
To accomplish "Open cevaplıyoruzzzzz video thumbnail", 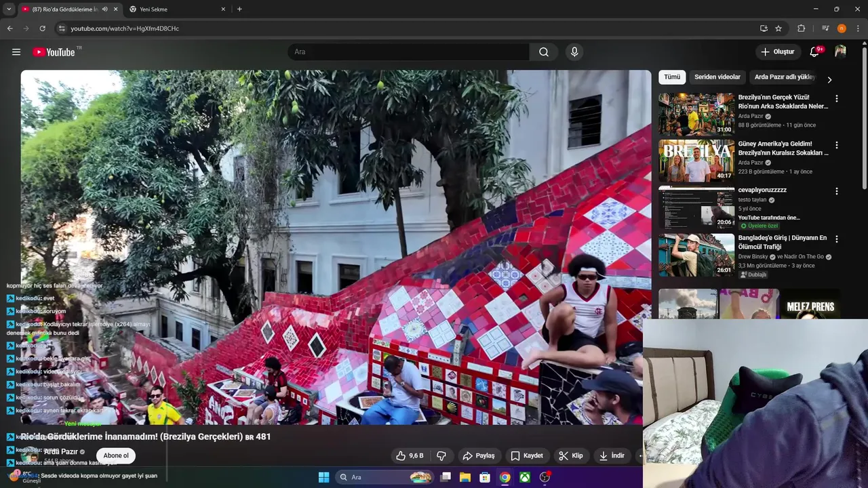I will [696, 207].
